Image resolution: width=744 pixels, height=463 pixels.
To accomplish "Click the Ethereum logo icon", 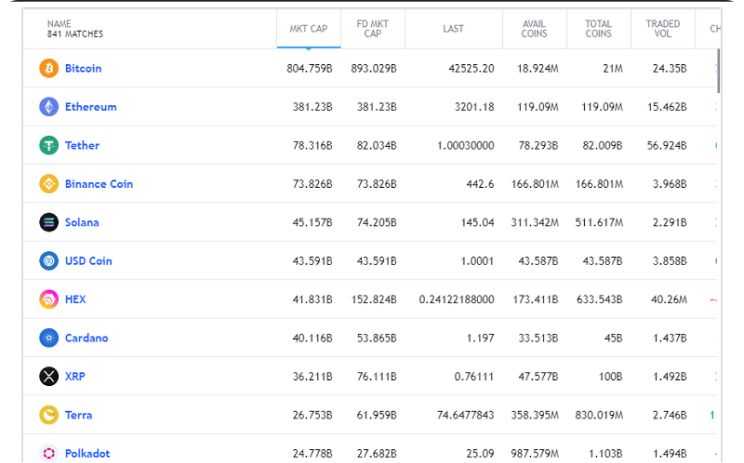I will pyautogui.click(x=49, y=107).
